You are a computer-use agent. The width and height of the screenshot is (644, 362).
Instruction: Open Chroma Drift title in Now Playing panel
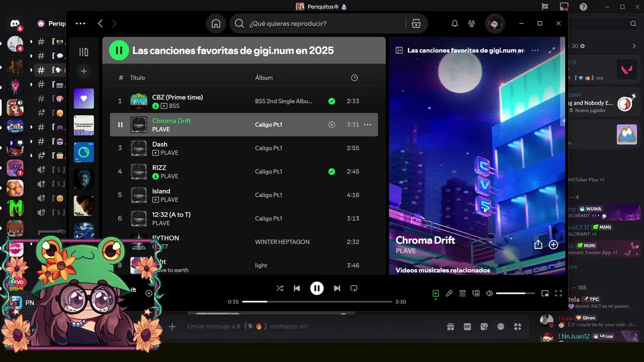pyautogui.click(x=425, y=240)
